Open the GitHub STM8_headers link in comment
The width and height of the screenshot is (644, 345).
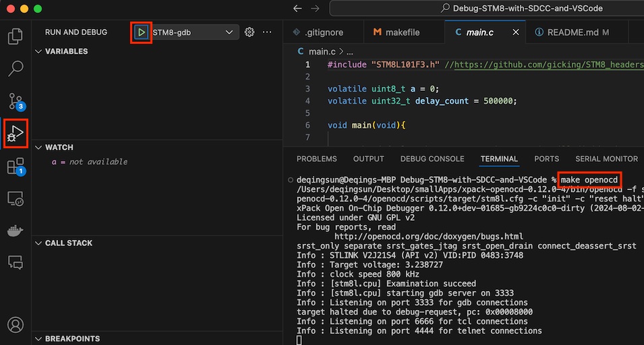549,65
